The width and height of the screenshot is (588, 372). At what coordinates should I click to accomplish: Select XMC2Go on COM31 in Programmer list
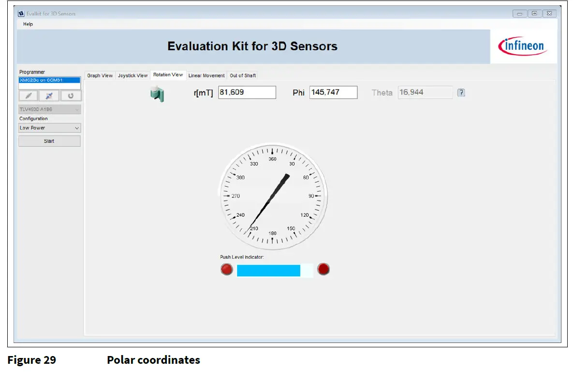point(49,79)
